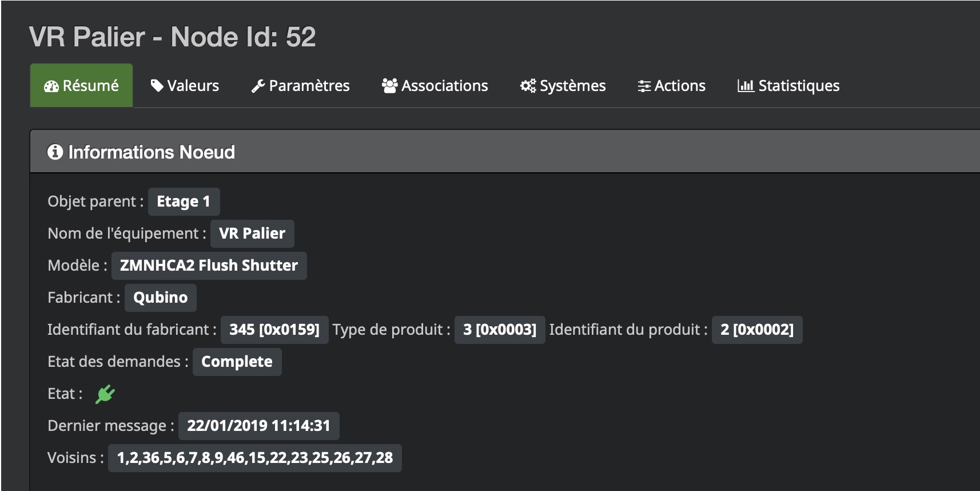Select the Systèmes tab

563,85
